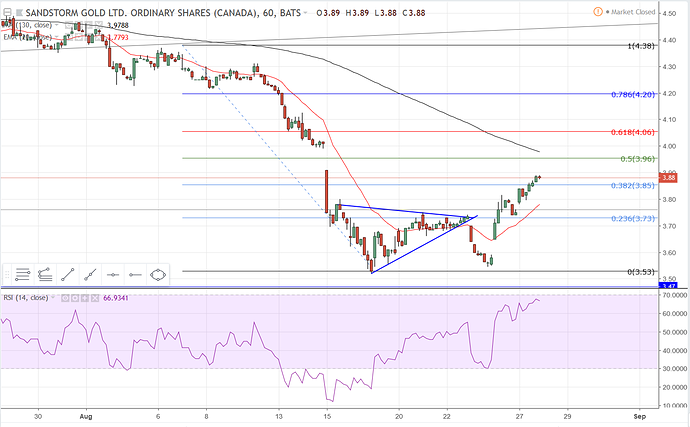Select the horizontal ray tool
The image size is (690, 427).
(x=136, y=272)
